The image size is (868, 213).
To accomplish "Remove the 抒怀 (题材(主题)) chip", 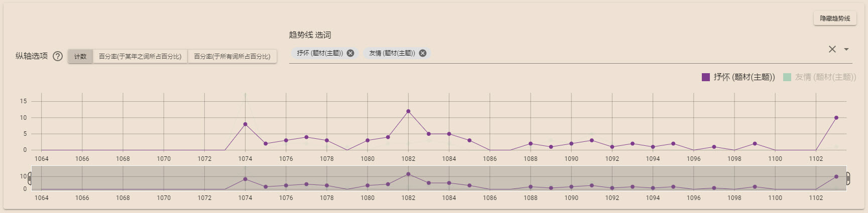I will [x=350, y=53].
